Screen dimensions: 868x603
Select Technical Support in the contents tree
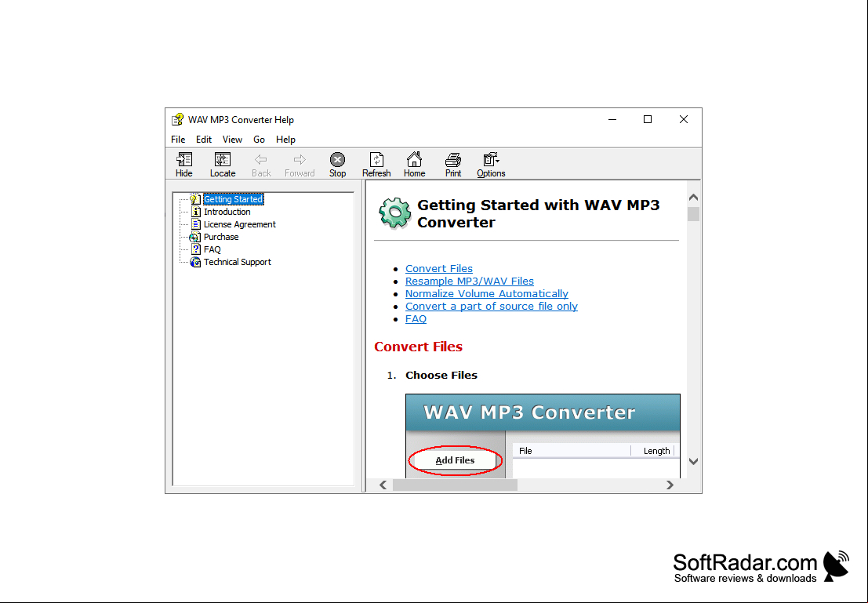[238, 262]
